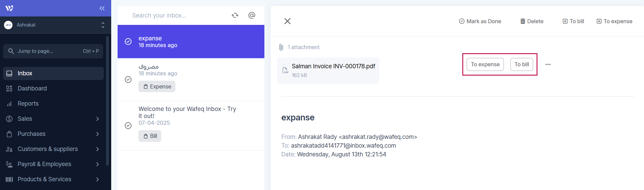Close the open email with X icon
Screen dimensions: 644x190
tap(287, 21)
